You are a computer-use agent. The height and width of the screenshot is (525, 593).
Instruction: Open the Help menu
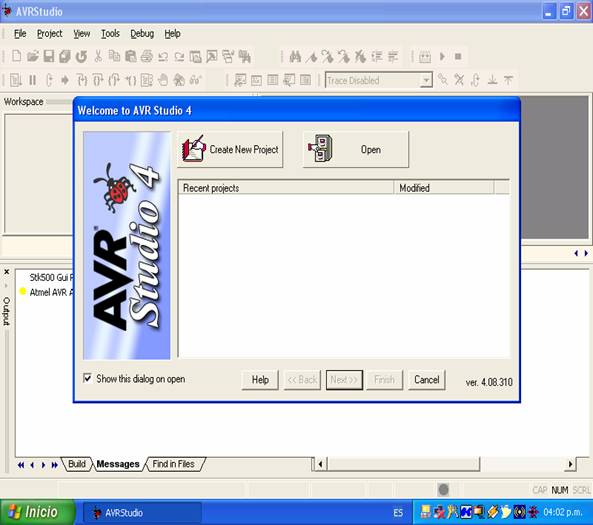click(x=172, y=34)
